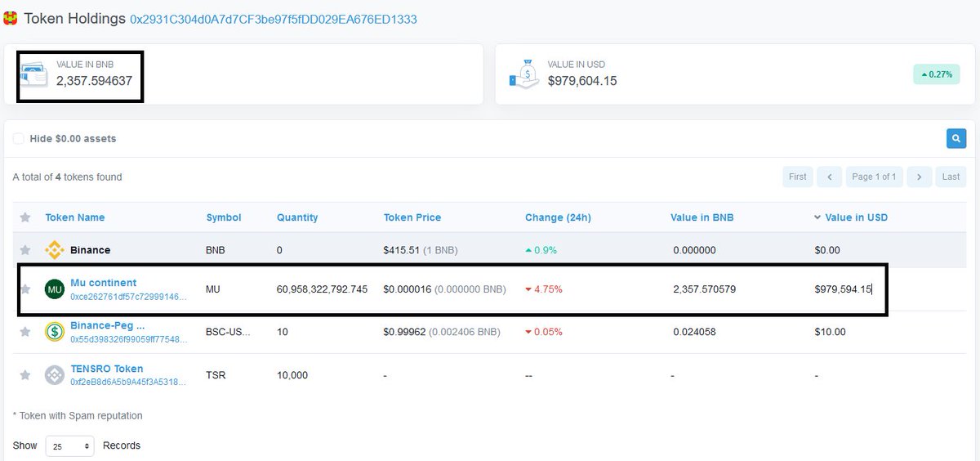Click the total BNB value 2,357.594637
This screenshot has width=980, height=461.
tap(94, 81)
